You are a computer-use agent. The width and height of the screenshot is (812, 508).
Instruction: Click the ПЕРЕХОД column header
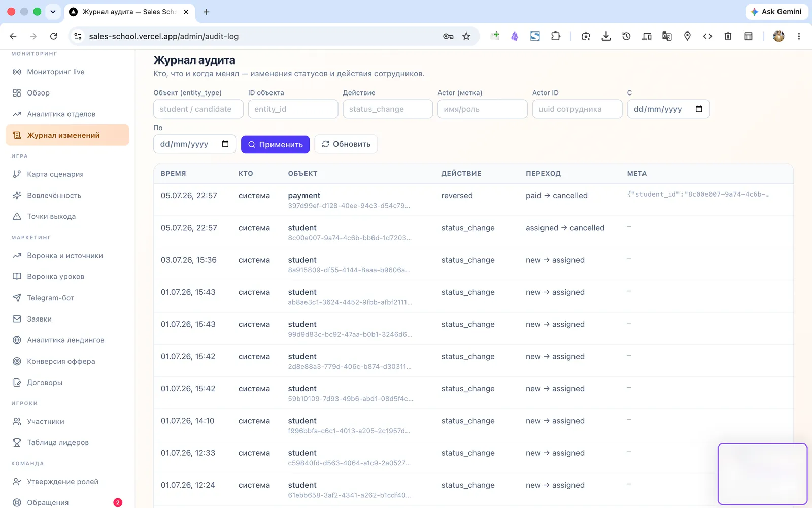pyautogui.click(x=544, y=174)
